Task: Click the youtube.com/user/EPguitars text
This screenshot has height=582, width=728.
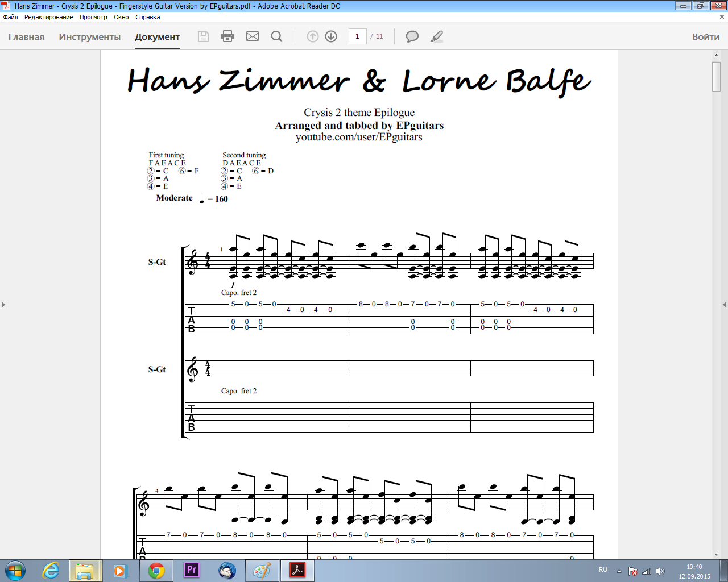Action: [359, 137]
